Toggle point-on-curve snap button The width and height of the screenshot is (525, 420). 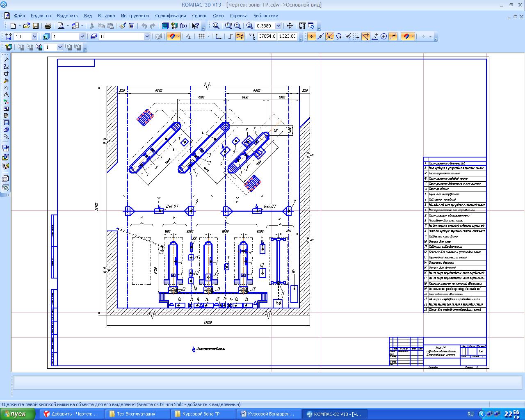393,37
